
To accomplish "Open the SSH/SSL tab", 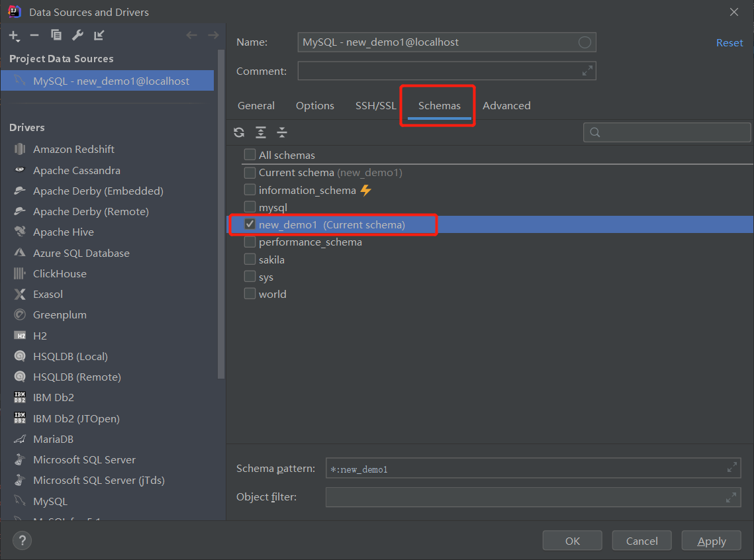I will pyautogui.click(x=375, y=105).
